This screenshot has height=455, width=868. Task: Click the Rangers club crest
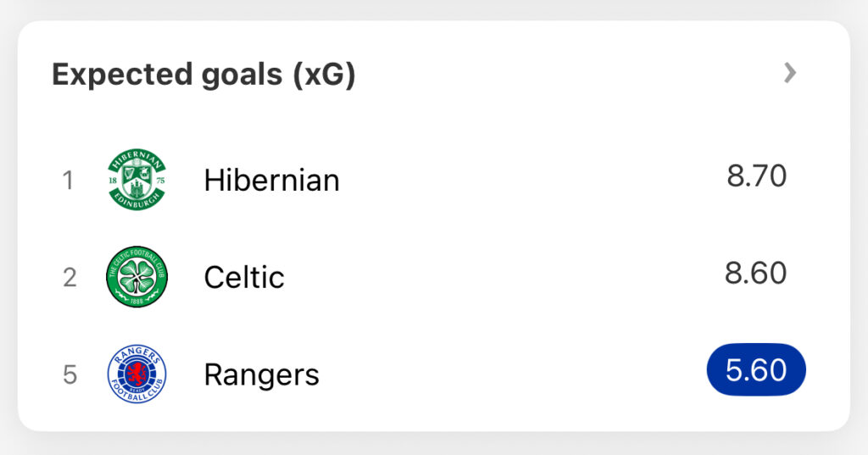[x=136, y=375]
